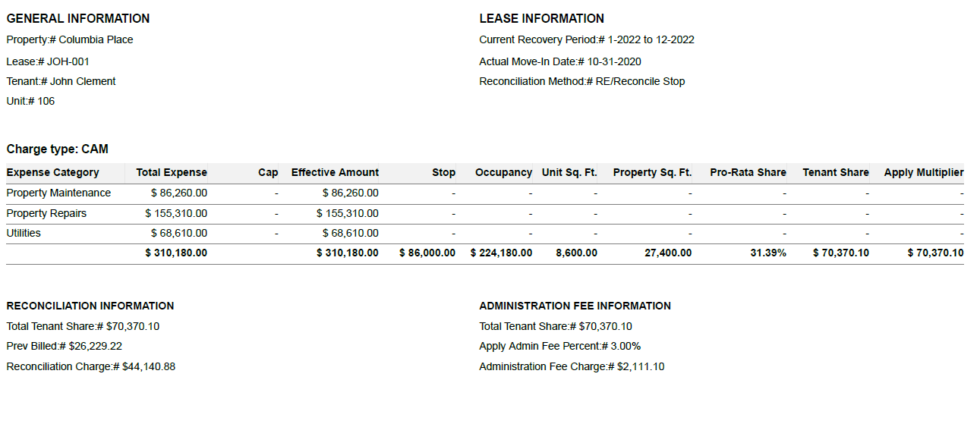Select the Lease JOH-001 text
Screen dimensions: 980x424
pyautogui.click(x=48, y=62)
